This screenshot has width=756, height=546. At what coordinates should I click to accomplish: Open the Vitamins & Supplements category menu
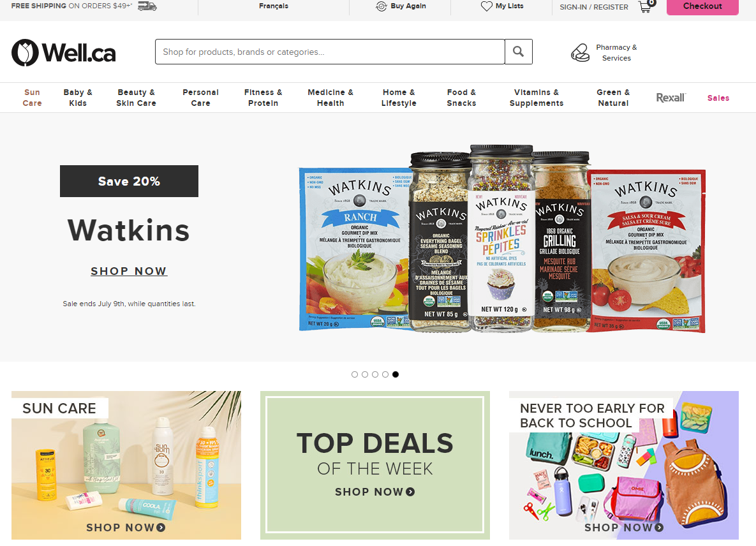coord(536,98)
